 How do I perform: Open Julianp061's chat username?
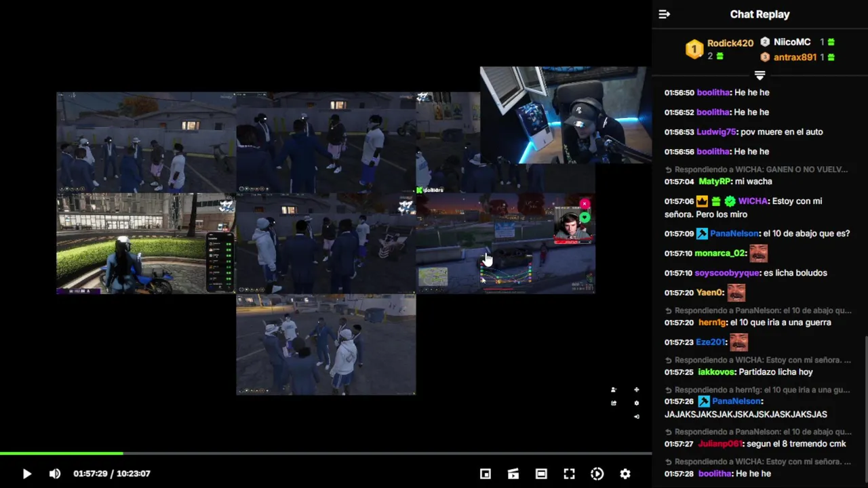coord(719,444)
